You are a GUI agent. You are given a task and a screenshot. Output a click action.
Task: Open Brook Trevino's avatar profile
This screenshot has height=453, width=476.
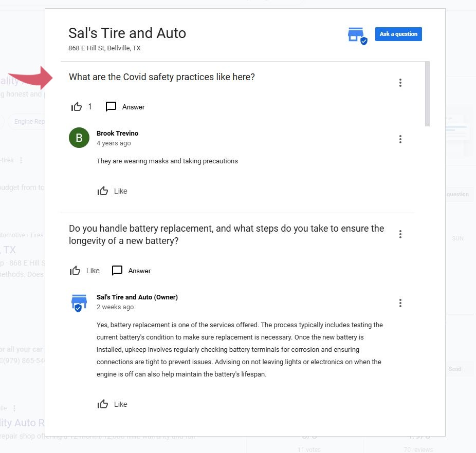pyautogui.click(x=79, y=138)
